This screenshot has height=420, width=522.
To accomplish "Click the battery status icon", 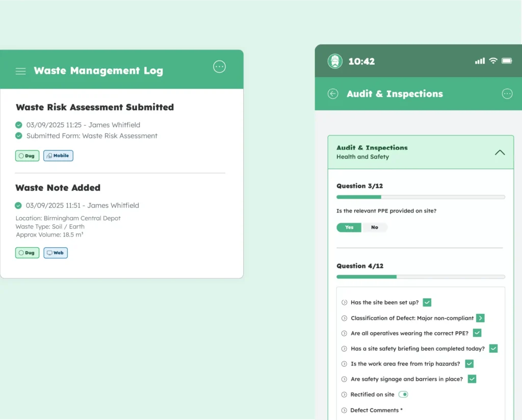I will tap(507, 61).
